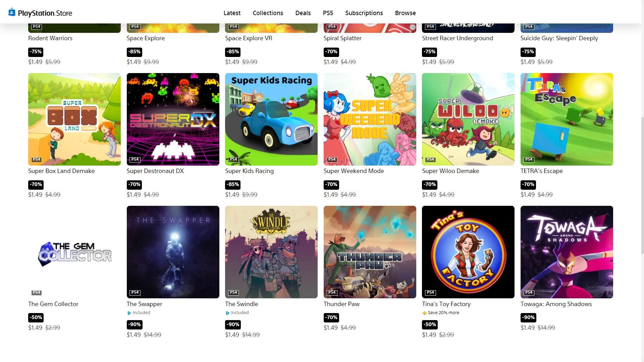Go to the Deals section
Image resolution: width=644 pixels, height=362 pixels.
303,13
